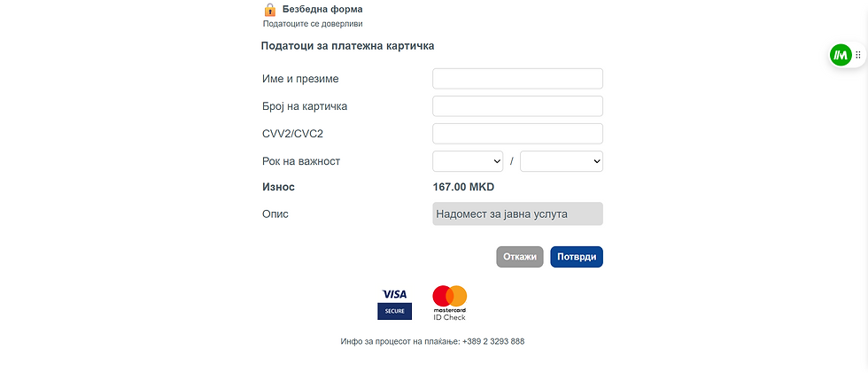The width and height of the screenshot is (868, 373).
Task: Click the 167.00 MKD amount text
Action: [x=463, y=187]
